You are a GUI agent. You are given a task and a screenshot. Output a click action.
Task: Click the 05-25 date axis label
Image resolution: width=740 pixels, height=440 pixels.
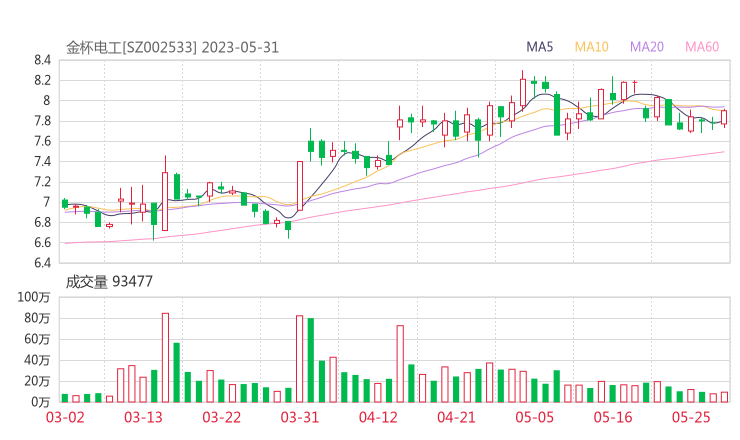(x=691, y=417)
